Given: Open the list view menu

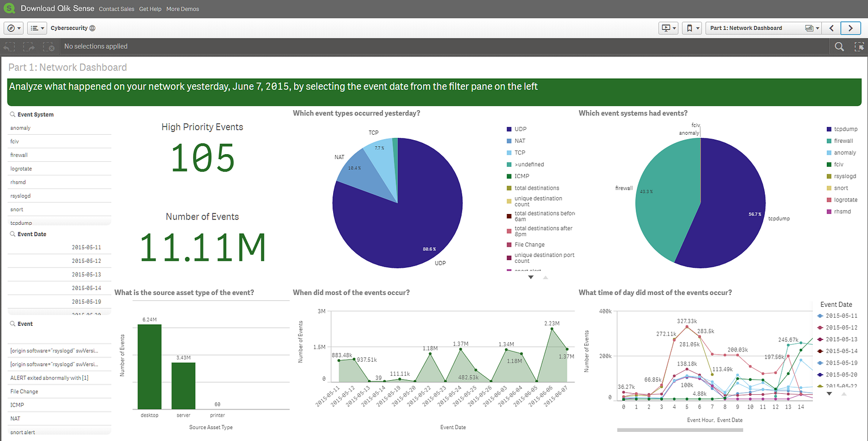Looking at the screenshot, I should point(37,28).
